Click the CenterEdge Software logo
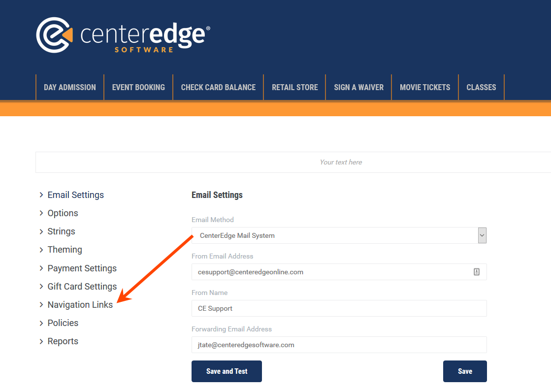This screenshot has width=551, height=392. tap(123, 35)
